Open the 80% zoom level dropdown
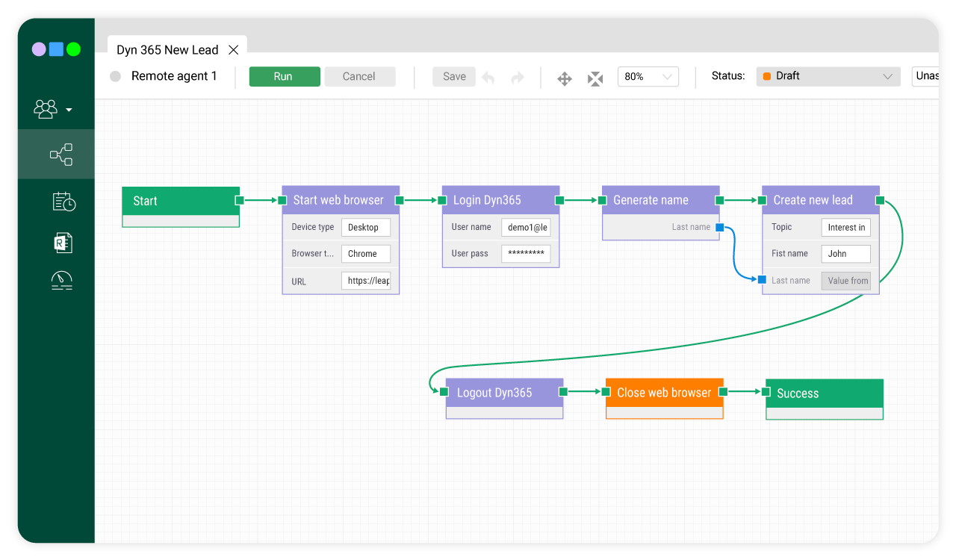Screen dimensions: 956x560 pyautogui.click(x=648, y=76)
